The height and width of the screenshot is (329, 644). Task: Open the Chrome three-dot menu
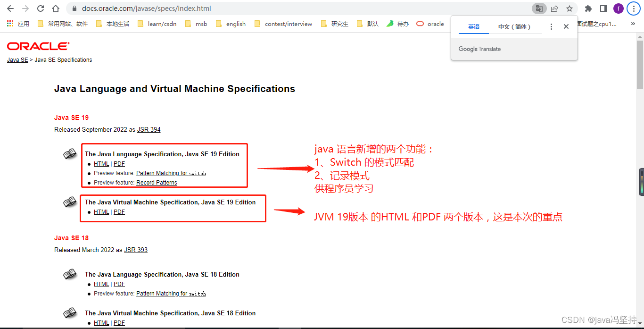click(x=634, y=8)
